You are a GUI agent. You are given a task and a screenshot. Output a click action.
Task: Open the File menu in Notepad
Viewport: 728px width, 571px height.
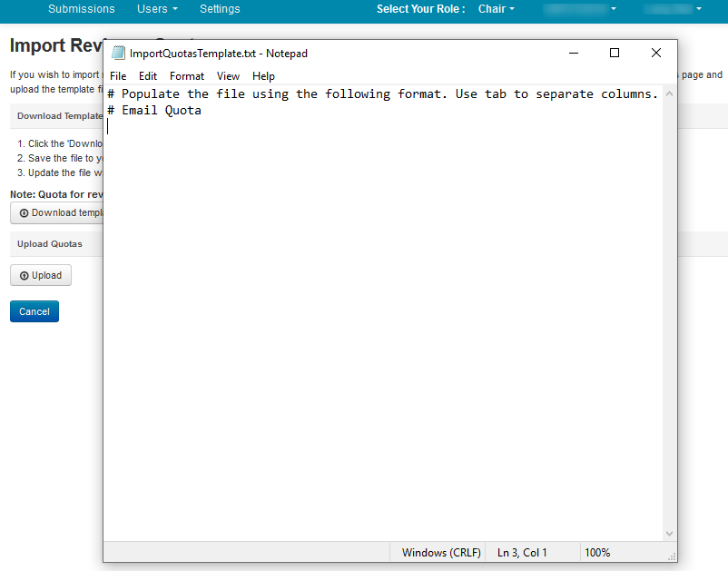118,76
